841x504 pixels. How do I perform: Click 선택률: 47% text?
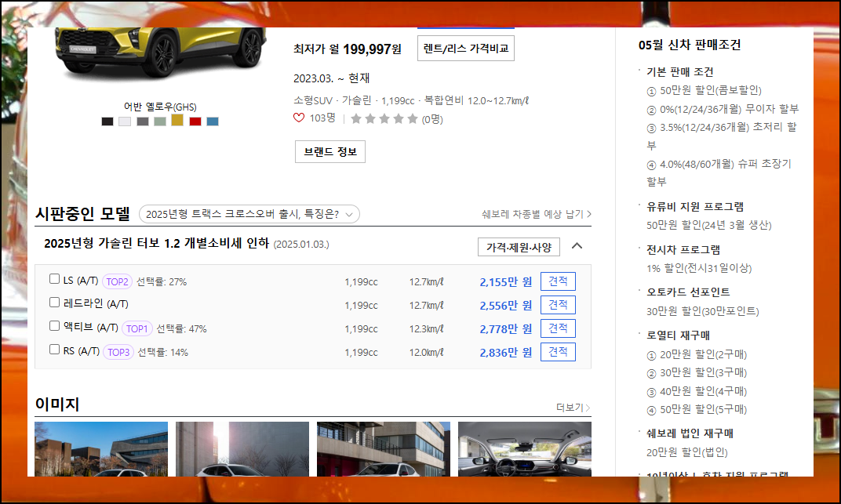tap(181, 329)
